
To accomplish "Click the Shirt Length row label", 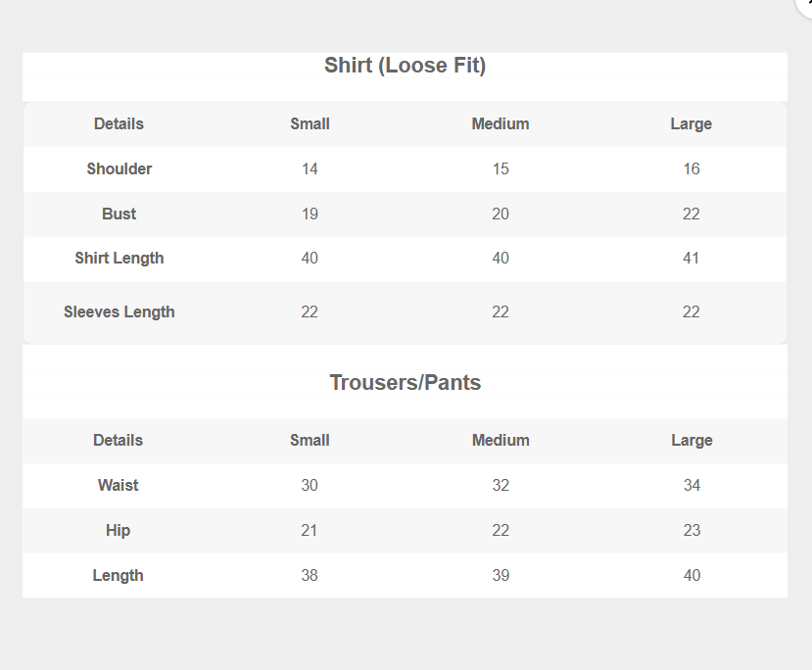I will [119, 259].
